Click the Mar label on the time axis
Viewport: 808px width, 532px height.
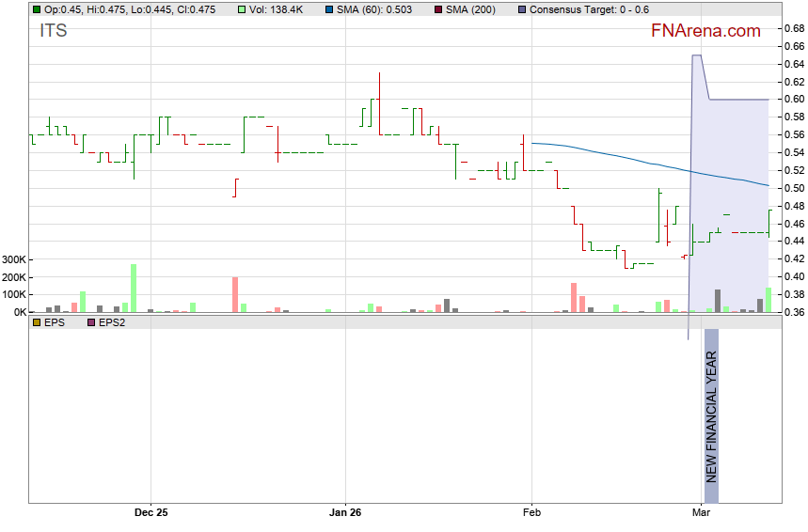[x=700, y=513]
